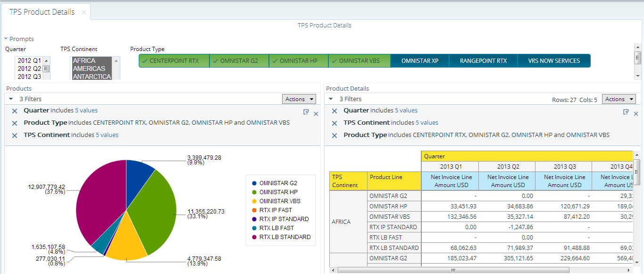Deselect the OMNISTAR VBS product type
The width and height of the screenshot is (644, 274).
point(360,61)
